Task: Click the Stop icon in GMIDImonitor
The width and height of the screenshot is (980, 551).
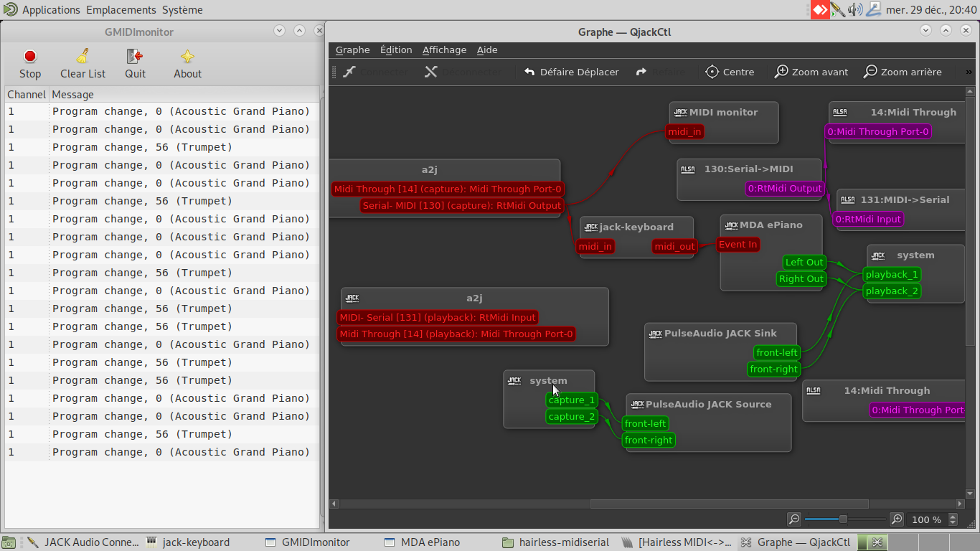Action: (x=30, y=57)
